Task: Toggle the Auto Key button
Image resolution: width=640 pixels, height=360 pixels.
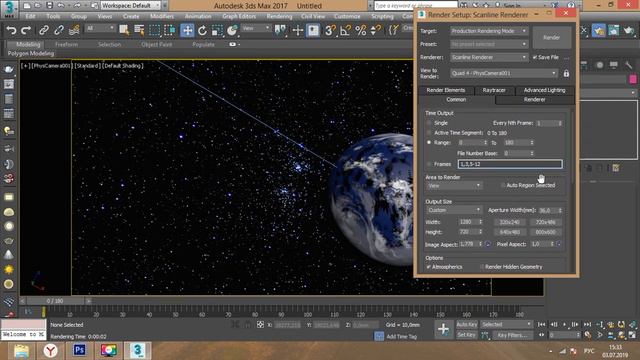Action: (467, 324)
